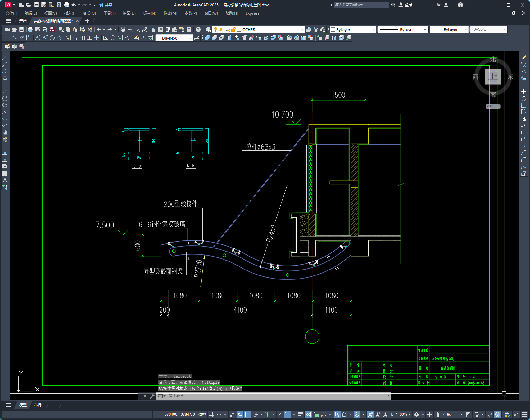Click the ViewCube 上 top face
530x420 pixels.
[x=493, y=77]
